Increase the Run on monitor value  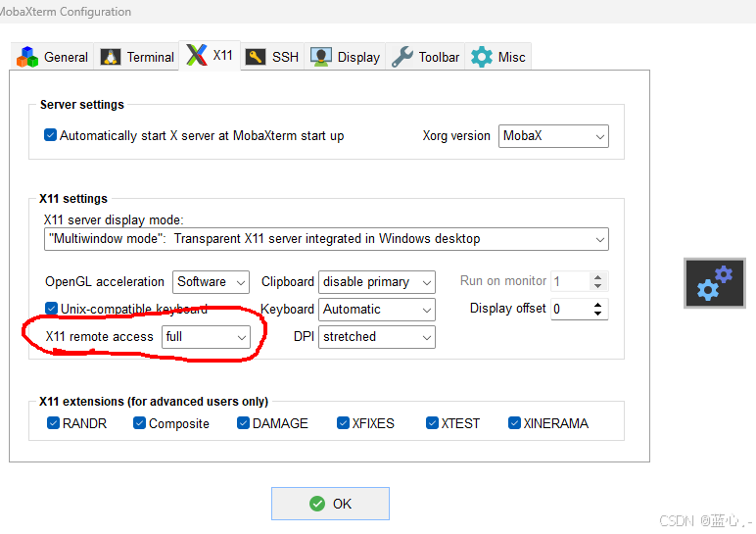pos(598,277)
